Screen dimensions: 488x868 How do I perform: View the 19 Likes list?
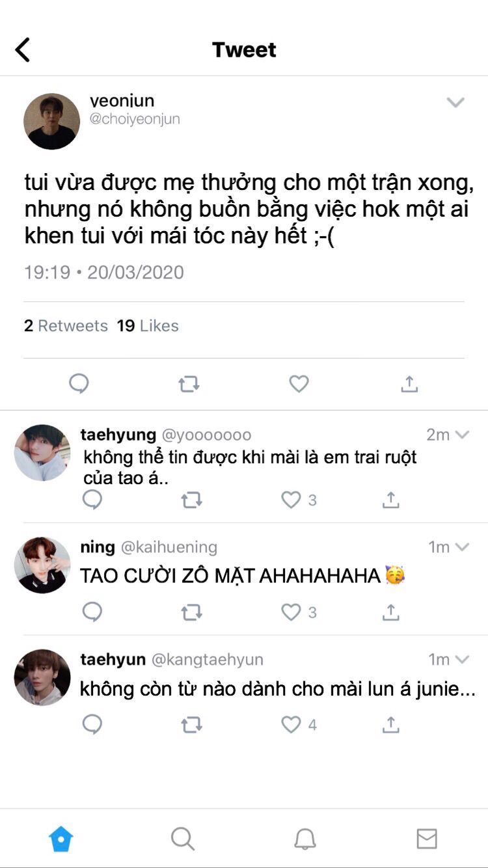pyautogui.click(x=148, y=326)
